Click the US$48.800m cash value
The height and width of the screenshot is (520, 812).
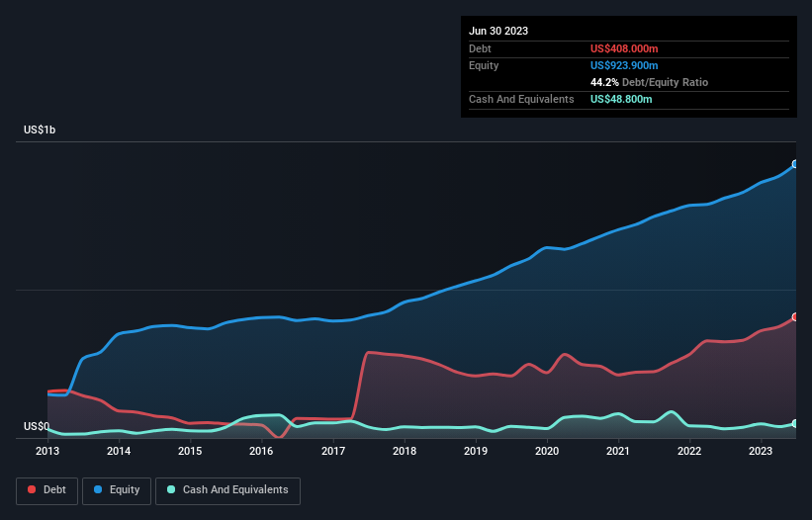click(621, 99)
